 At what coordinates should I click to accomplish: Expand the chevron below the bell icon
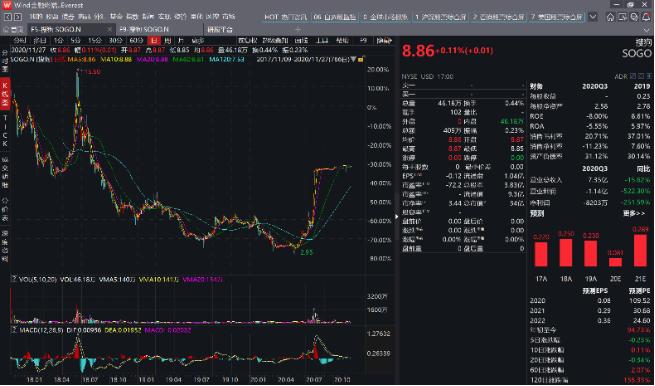647,30
